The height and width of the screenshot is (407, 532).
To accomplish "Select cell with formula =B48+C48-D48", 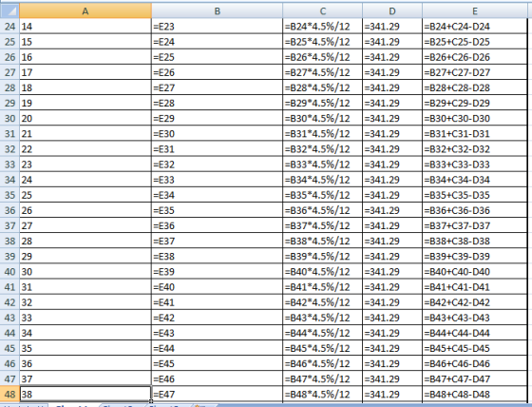I will coord(475,394).
